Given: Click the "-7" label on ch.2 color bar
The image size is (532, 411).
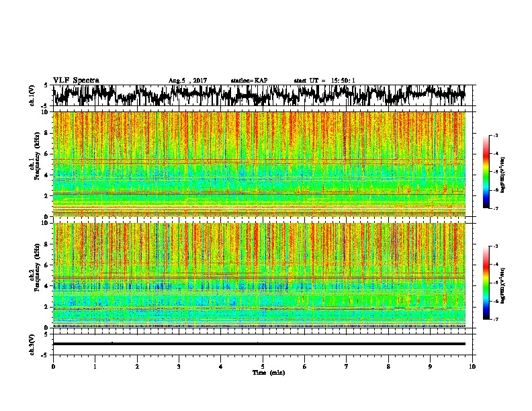Looking at the screenshot, I should click(496, 320).
